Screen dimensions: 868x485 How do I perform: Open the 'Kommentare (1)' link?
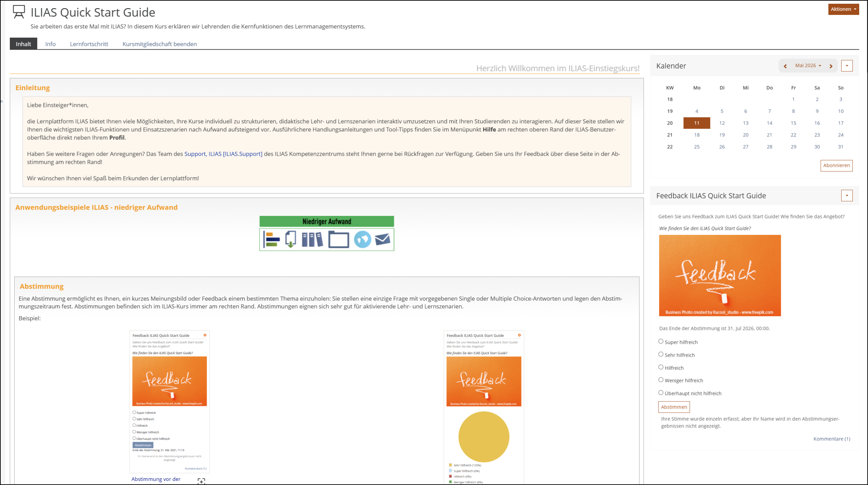click(832, 439)
